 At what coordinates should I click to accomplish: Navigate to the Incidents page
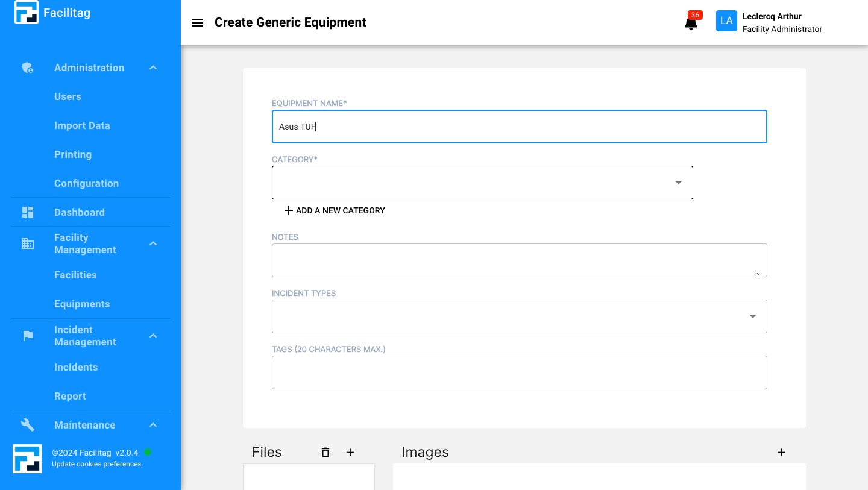[x=76, y=367]
